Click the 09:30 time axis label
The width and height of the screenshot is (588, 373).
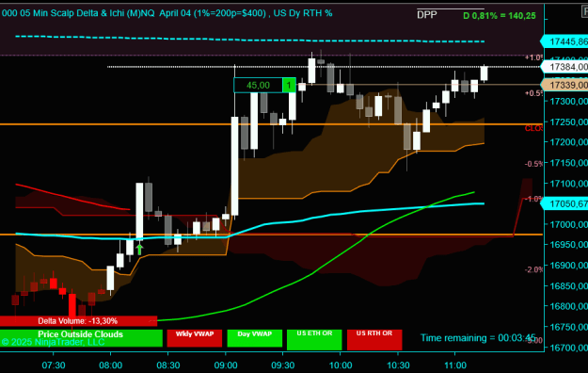tap(283, 365)
